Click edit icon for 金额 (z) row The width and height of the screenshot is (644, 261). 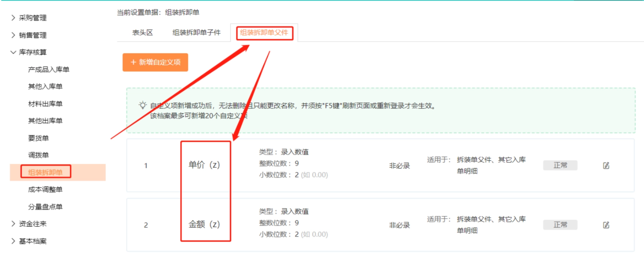click(606, 225)
